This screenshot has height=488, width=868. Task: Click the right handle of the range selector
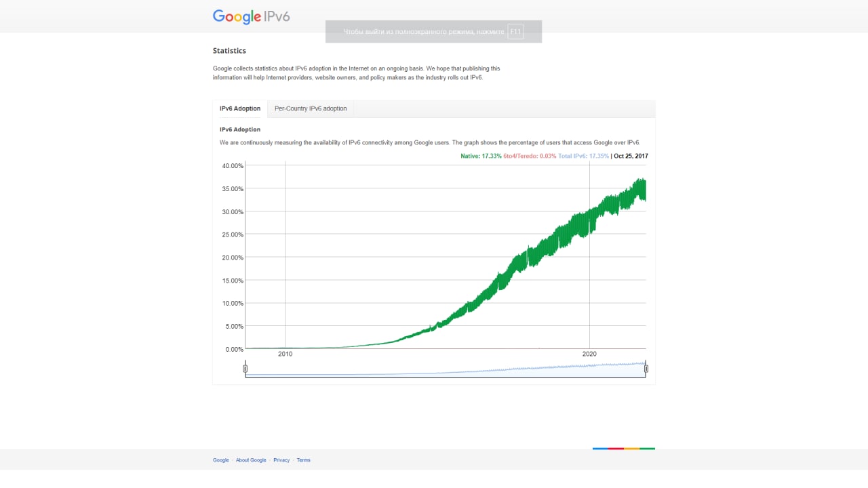pyautogui.click(x=646, y=369)
